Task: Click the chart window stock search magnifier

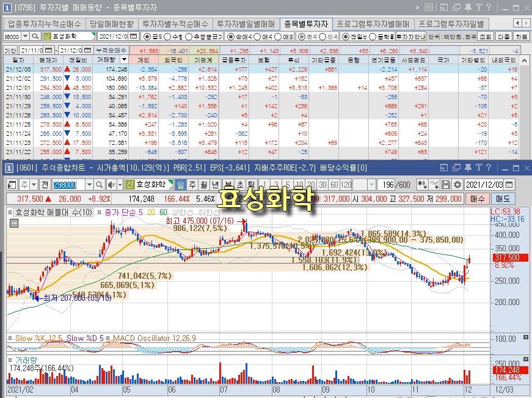Action: [x=99, y=185]
